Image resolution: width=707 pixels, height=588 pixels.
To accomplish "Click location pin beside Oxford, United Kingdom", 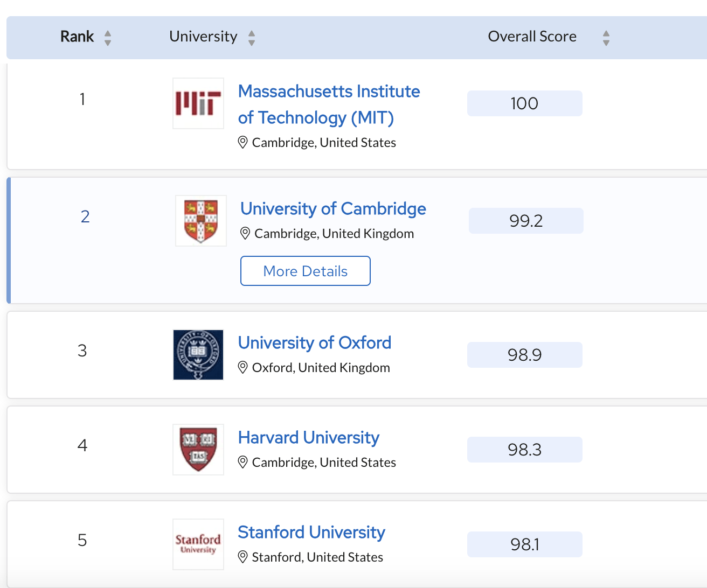I will pos(243,367).
